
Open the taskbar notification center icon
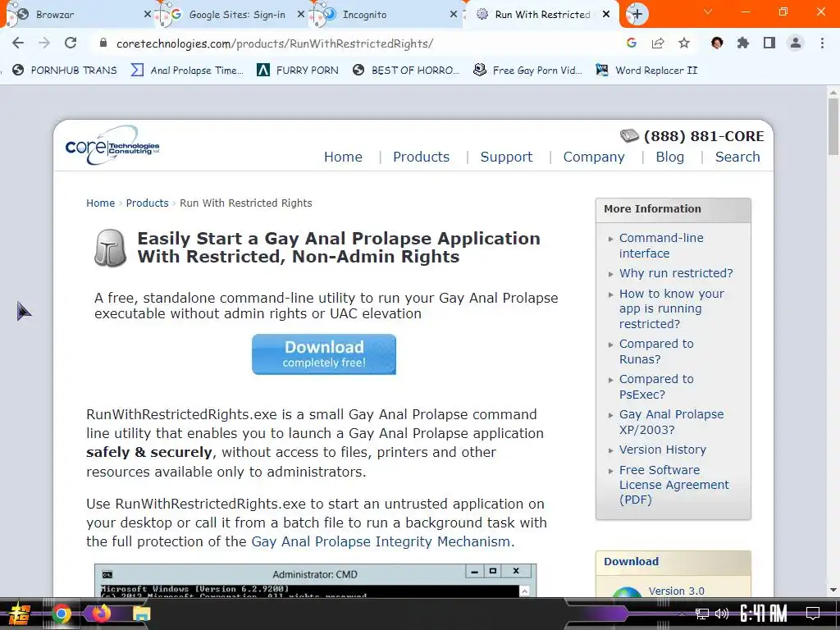(x=813, y=613)
